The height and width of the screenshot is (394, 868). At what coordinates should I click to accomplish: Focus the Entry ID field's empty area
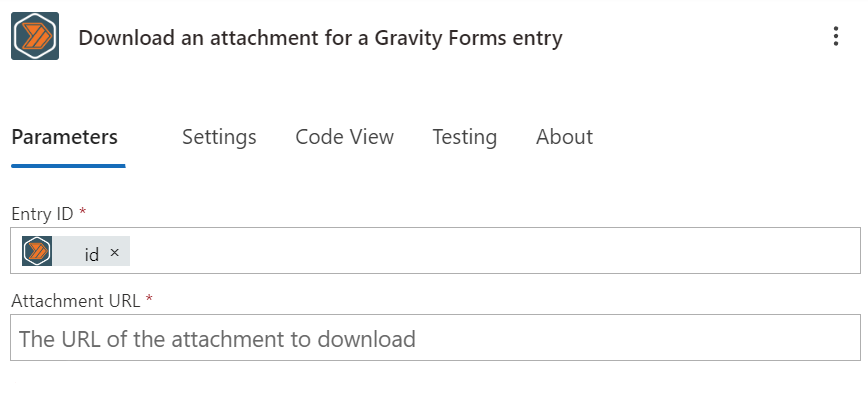coord(493,251)
